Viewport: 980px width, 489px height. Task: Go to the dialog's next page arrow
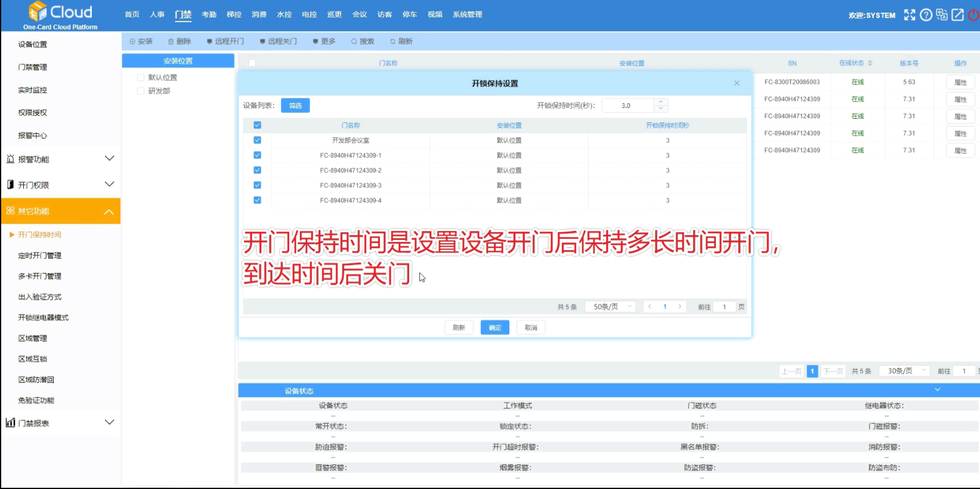tap(679, 306)
